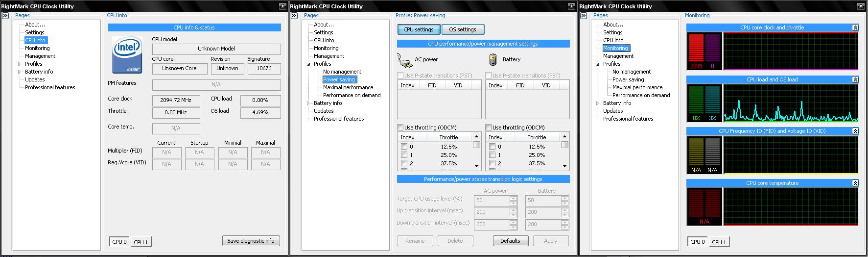Screen dimensions: 868x257
Task: Collapse Profiles node in middle window tree
Action: click(308, 64)
